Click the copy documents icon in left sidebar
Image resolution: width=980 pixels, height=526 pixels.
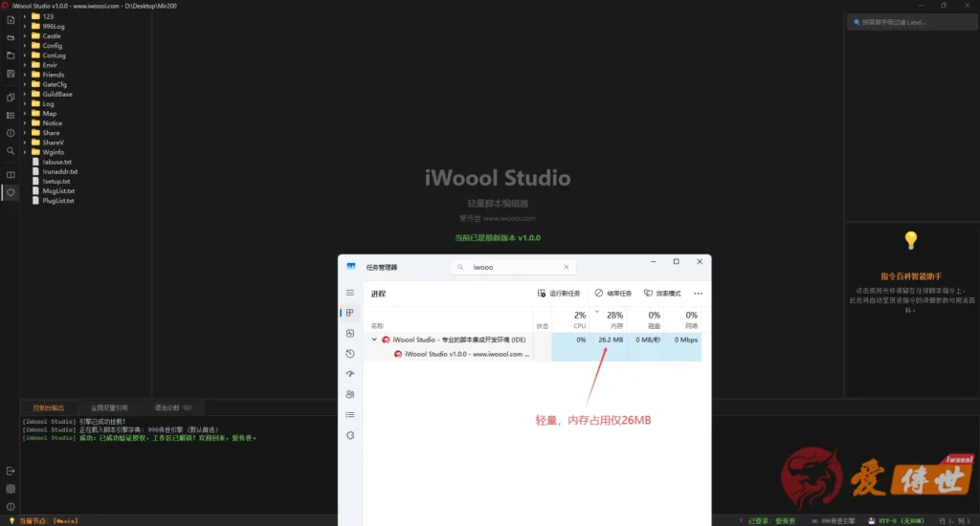(x=11, y=98)
